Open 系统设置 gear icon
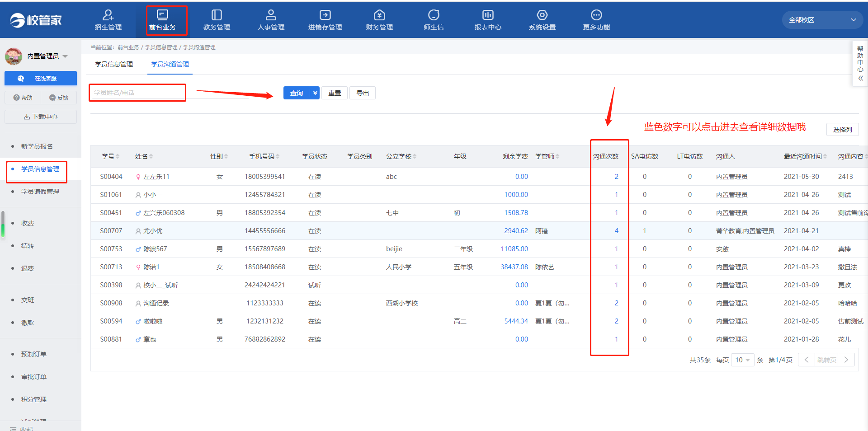The width and height of the screenshot is (868, 431). coord(542,15)
